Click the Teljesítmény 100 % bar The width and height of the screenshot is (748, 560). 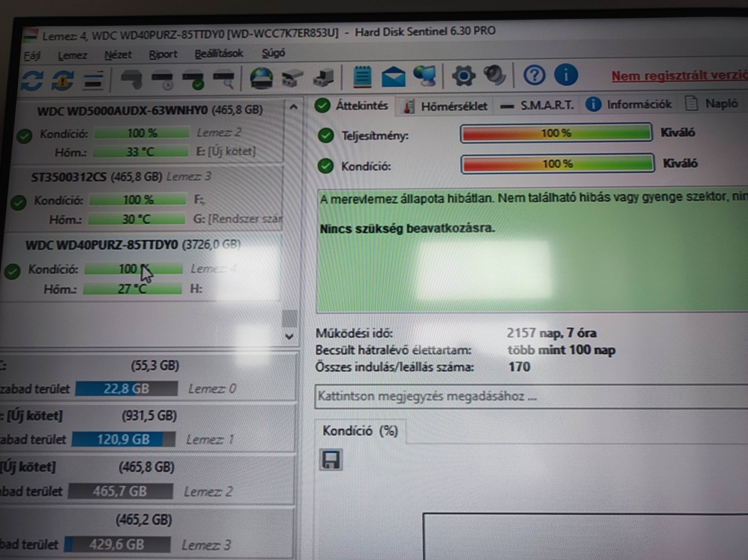pos(556,133)
